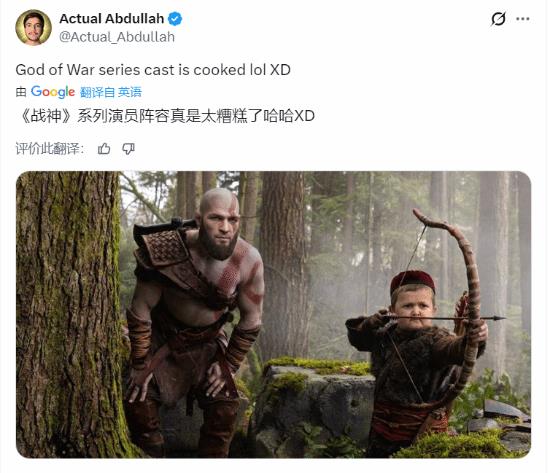This screenshot has height=473, width=550.
Task: Click the blue verified badge
Action: click(175, 19)
